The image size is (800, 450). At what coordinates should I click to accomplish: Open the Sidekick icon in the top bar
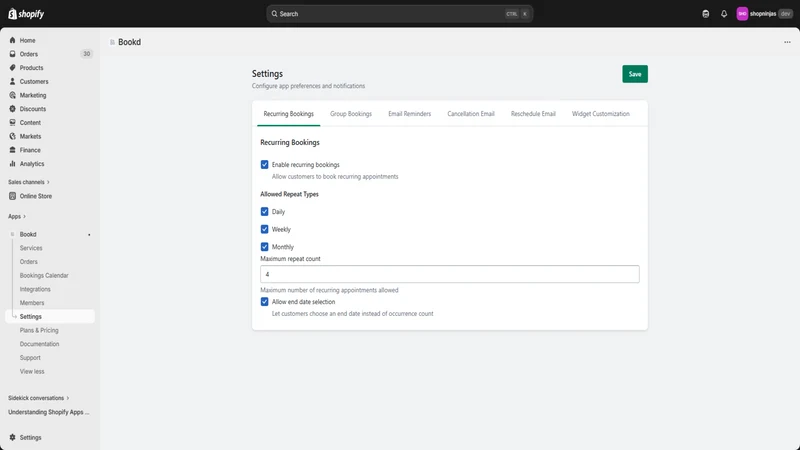point(706,14)
